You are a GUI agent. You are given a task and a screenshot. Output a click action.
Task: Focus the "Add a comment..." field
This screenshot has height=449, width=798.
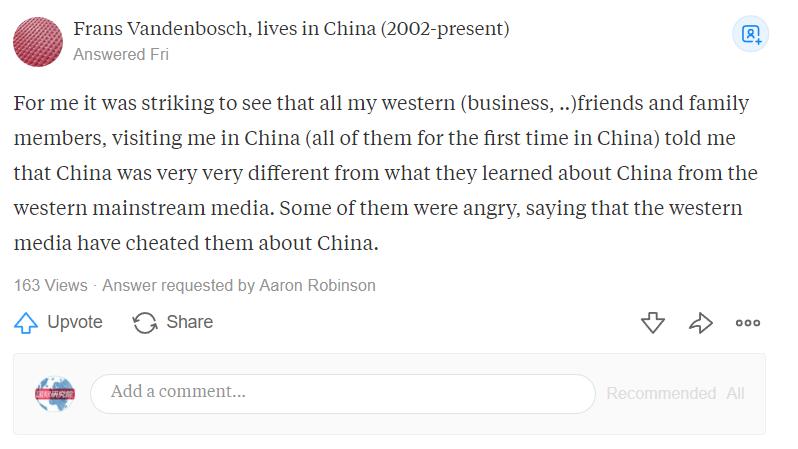tap(342, 393)
